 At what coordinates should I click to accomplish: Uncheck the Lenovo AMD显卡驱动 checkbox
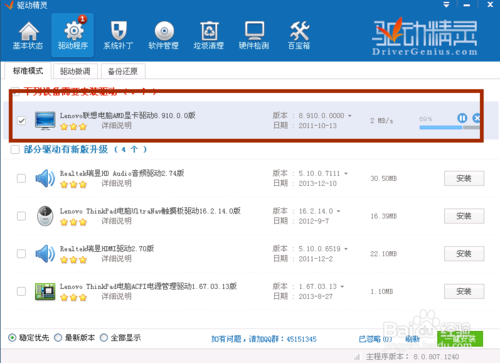click(x=22, y=120)
